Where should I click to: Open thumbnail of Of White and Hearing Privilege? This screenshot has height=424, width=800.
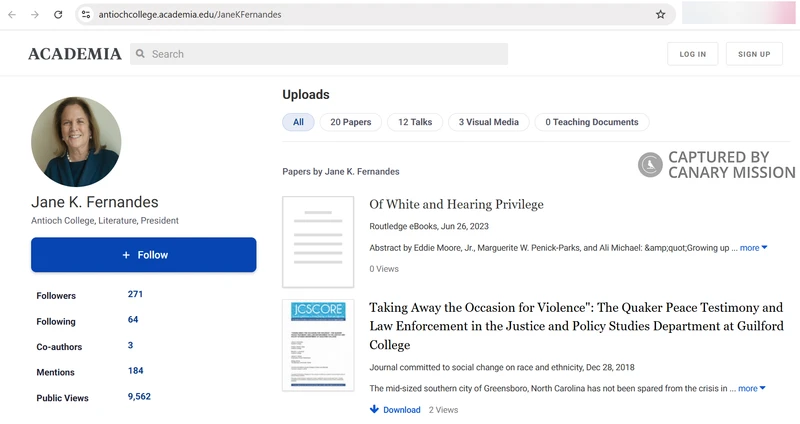click(318, 242)
